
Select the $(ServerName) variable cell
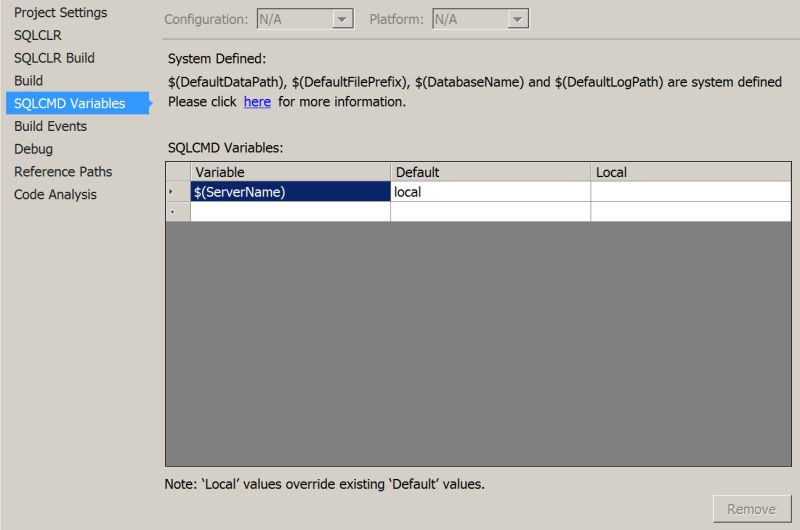click(x=290, y=192)
